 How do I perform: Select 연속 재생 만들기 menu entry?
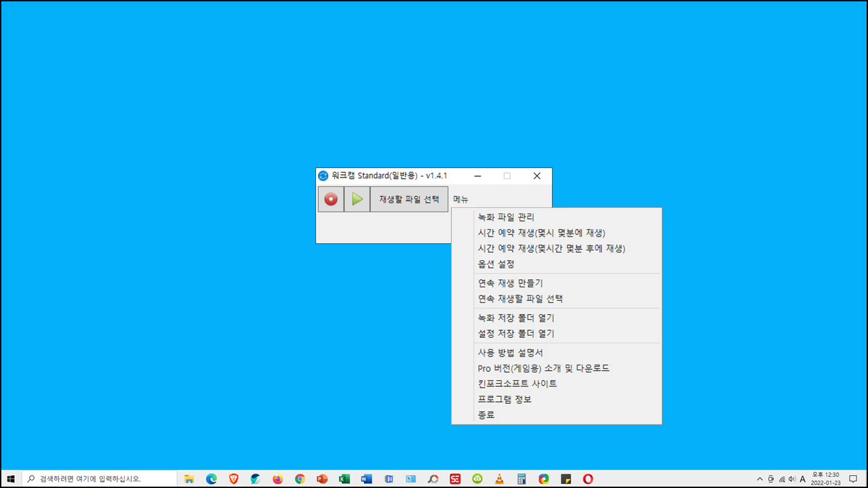coord(556,283)
